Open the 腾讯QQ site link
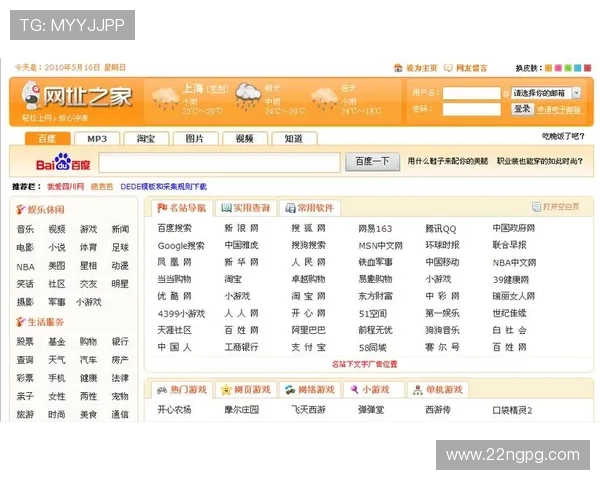This screenshot has width=600, height=480. (441, 229)
